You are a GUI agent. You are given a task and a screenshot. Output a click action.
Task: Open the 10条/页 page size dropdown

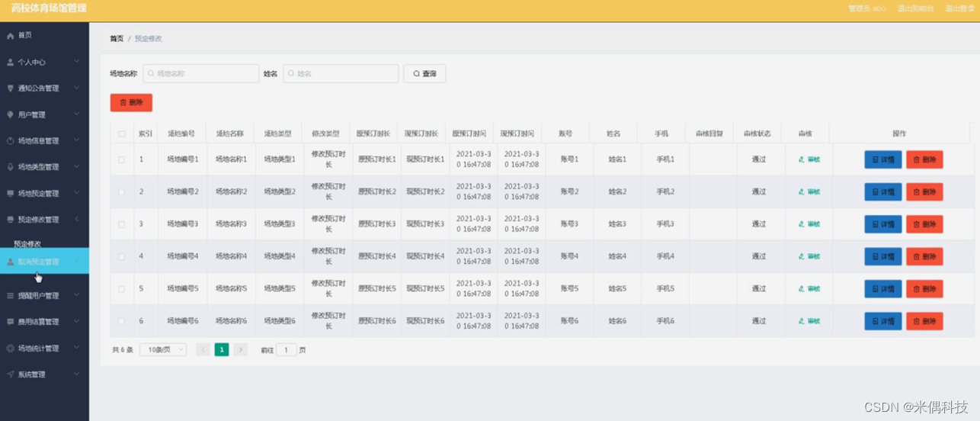163,349
